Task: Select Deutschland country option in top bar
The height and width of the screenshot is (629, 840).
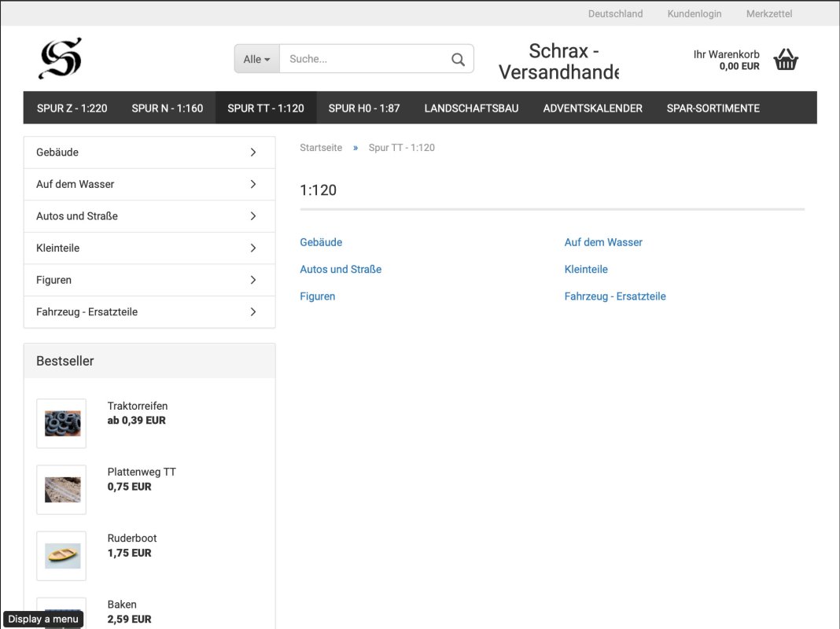Action: point(615,13)
